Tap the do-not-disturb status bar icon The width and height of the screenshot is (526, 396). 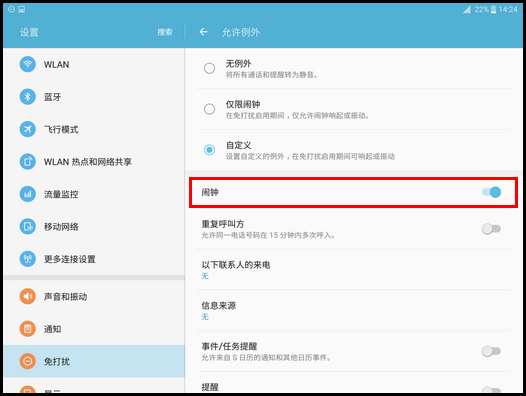pyautogui.click(x=11, y=9)
